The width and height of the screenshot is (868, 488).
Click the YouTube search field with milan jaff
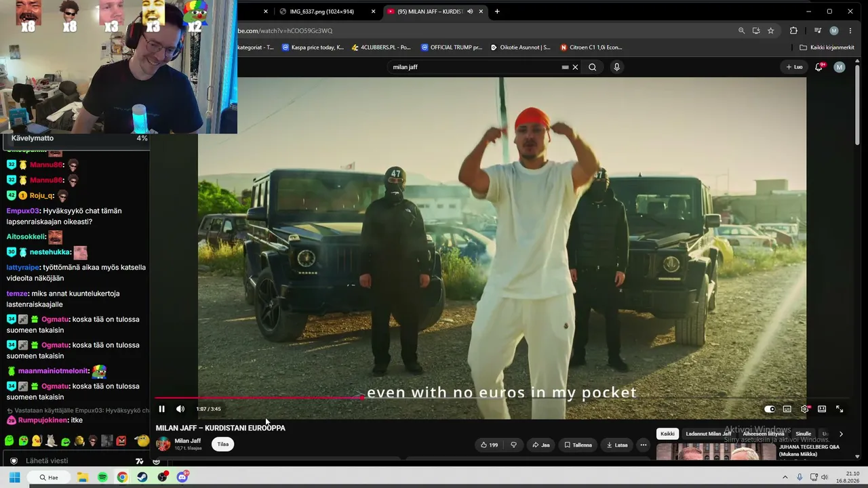coord(475,67)
